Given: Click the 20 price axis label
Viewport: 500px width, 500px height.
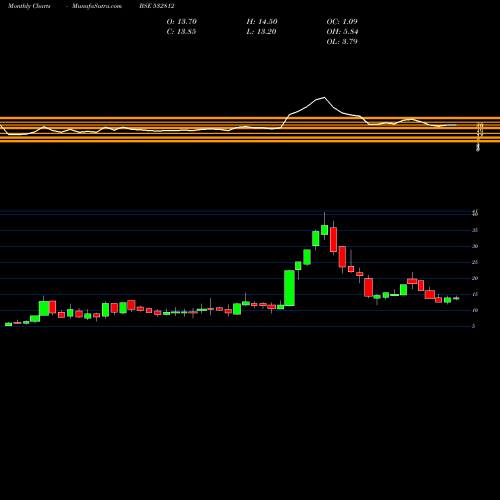Looking at the screenshot, I should pos(475,278).
